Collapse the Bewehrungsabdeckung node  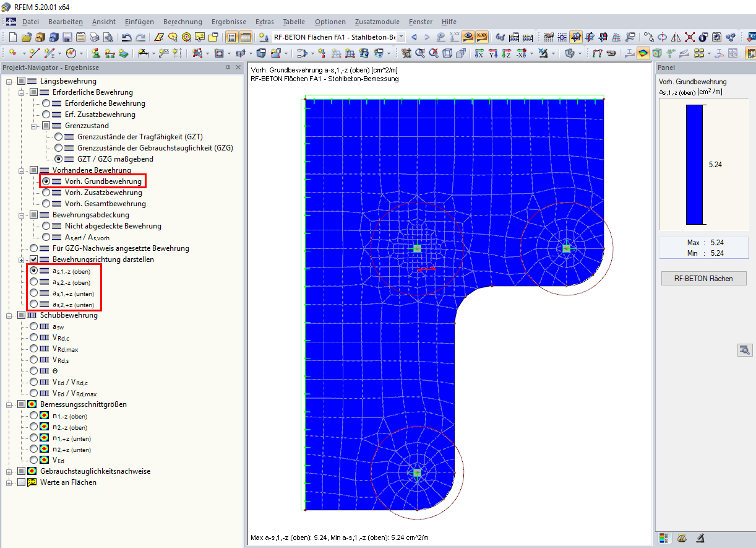(x=22, y=215)
